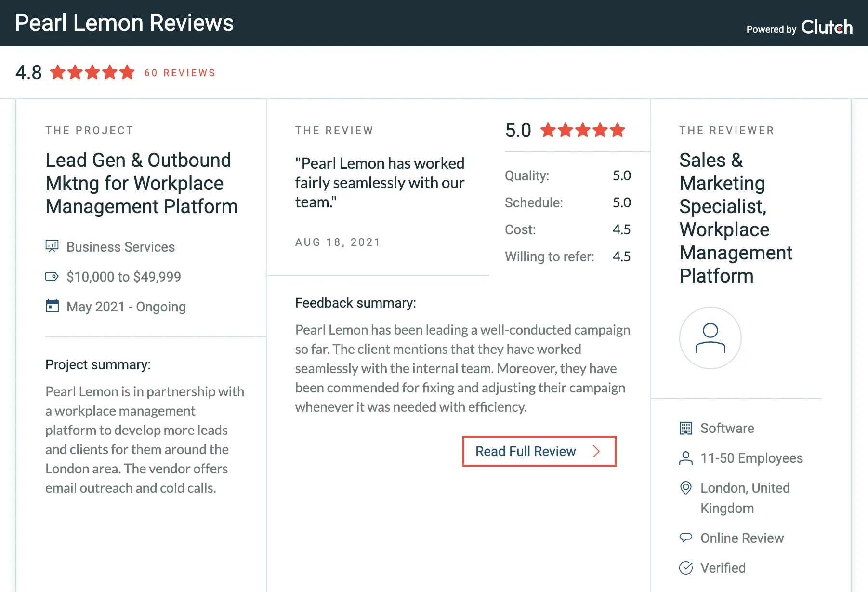Click THE REVIEWER section label
Screen dimensions: 868x592
click(726, 130)
